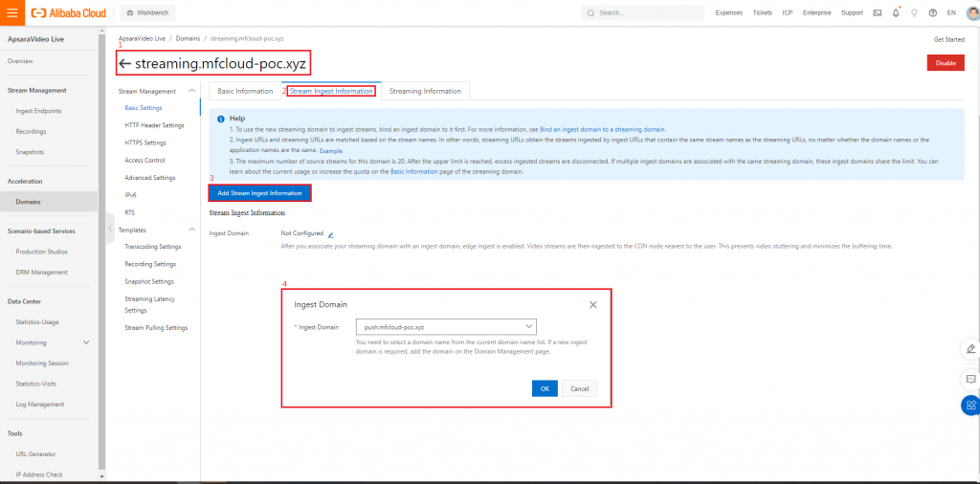The height and width of the screenshot is (484, 980).
Task: Collapse the Stream Management settings section
Action: click(191, 91)
